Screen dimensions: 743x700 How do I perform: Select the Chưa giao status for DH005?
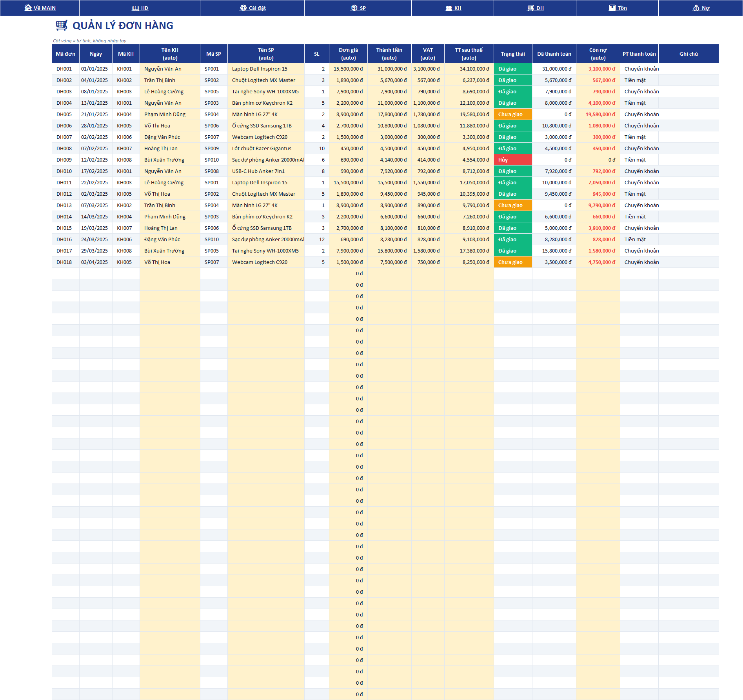click(x=513, y=114)
